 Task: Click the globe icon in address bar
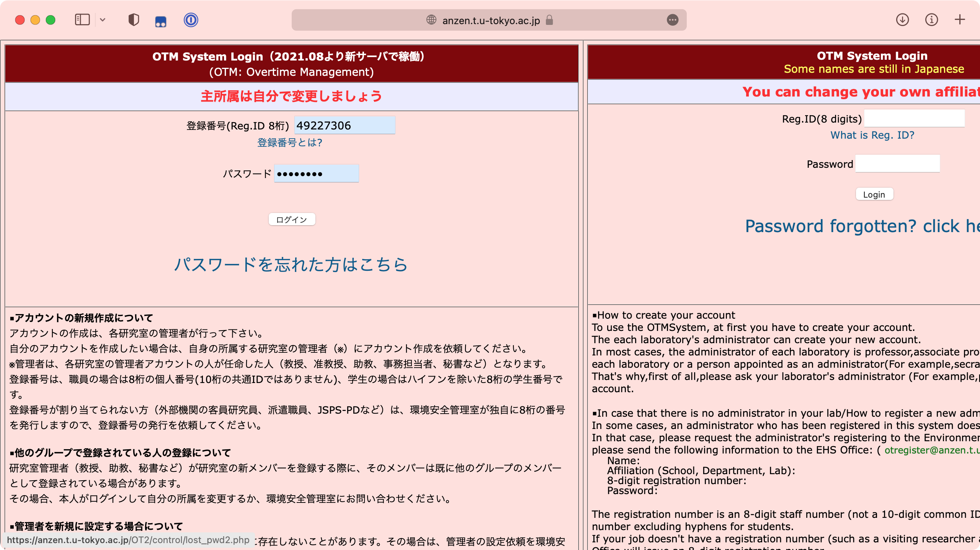pos(431,20)
